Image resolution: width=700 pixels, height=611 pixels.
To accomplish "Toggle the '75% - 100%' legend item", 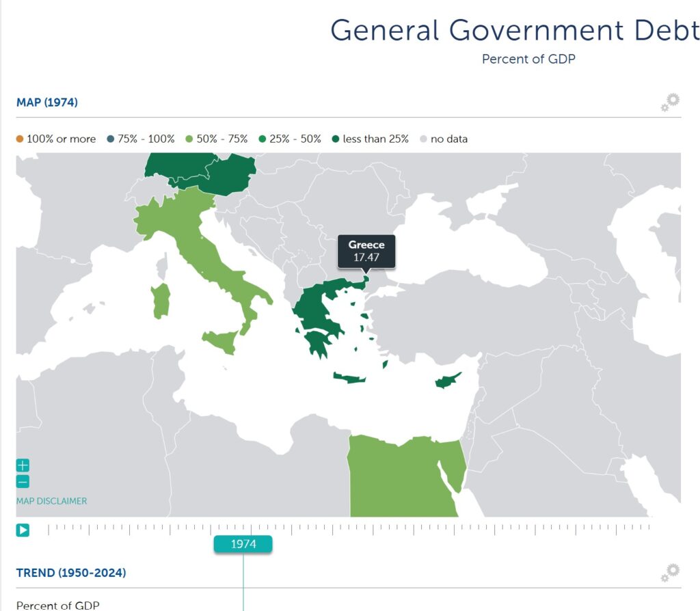I will pyautogui.click(x=141, y=139).
